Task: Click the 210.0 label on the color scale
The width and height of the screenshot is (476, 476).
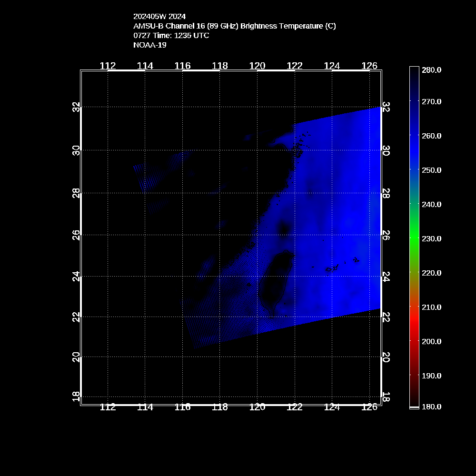Action: tap(431, 307)
